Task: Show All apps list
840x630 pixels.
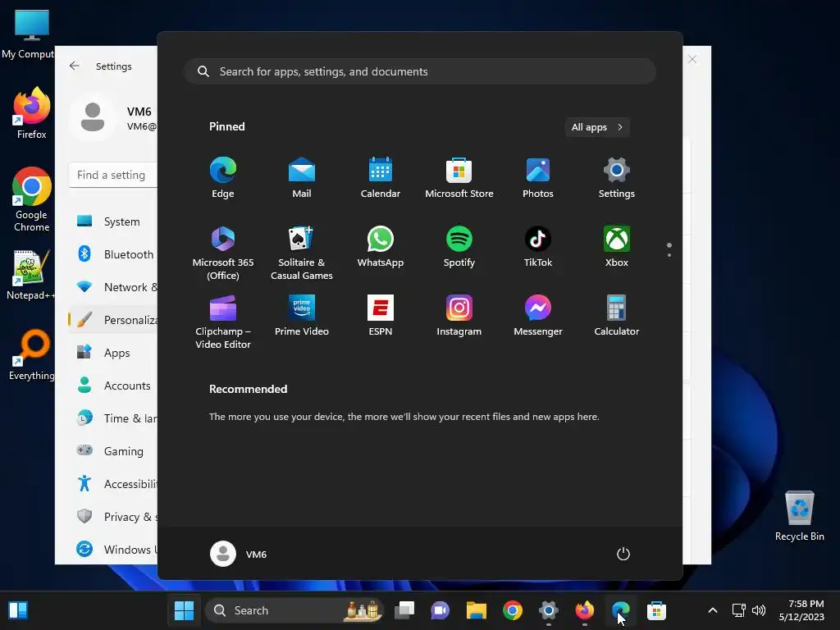Action: pyautogui.click(x=597, y=127)
